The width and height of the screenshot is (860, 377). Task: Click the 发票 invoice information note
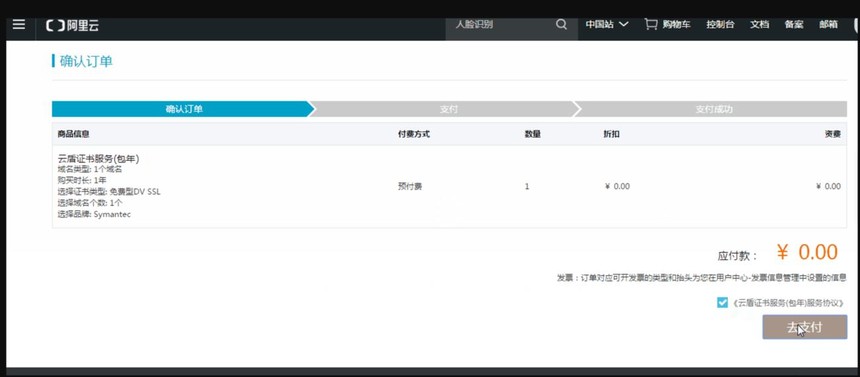point(701,278)
